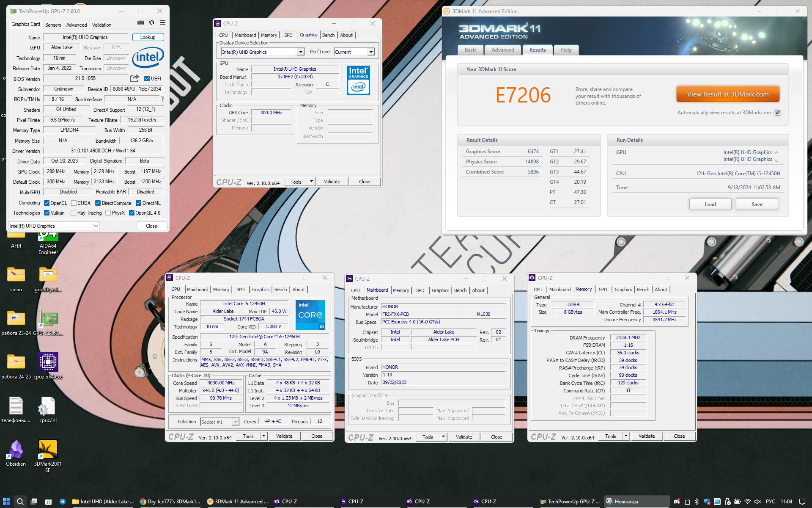Image resolution: width=812 pixels, height=508 pixels.
Task: Click Intel Graphics logo in CPU-Z Graphics window
Action: (x=358, y=80)
